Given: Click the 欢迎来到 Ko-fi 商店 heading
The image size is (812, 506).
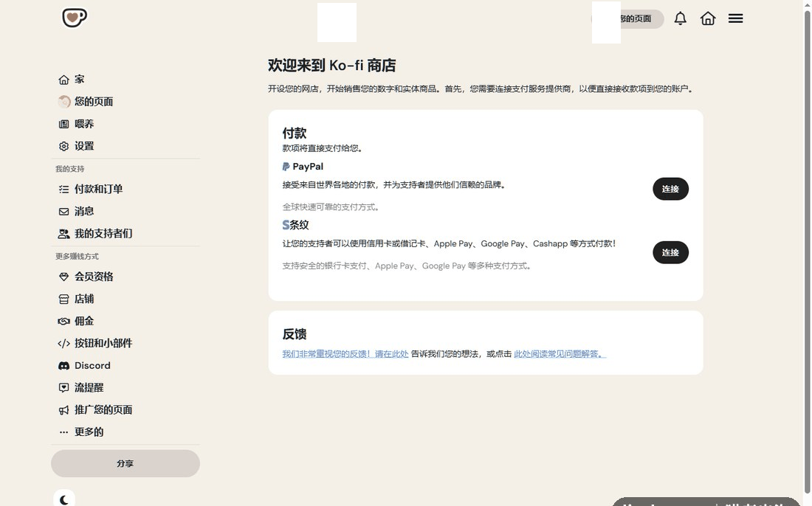Looking at the screenshot, I should tap(332, 66).
